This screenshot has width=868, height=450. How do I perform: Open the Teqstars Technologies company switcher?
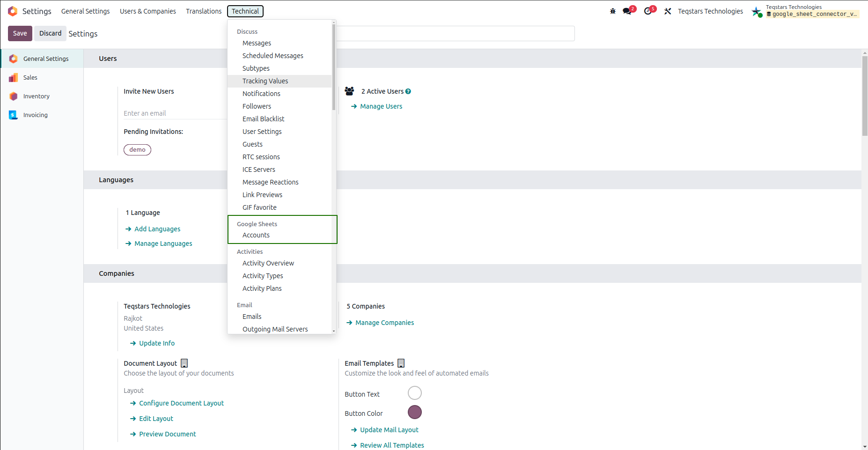710,11
